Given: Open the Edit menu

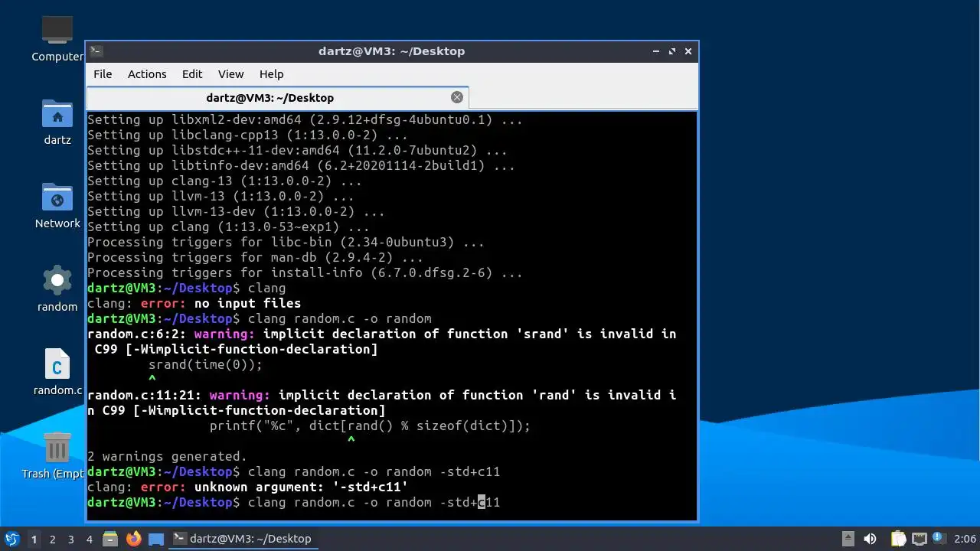Looking at the screenshot, I should pyautogui.click(x=192, y=74).
